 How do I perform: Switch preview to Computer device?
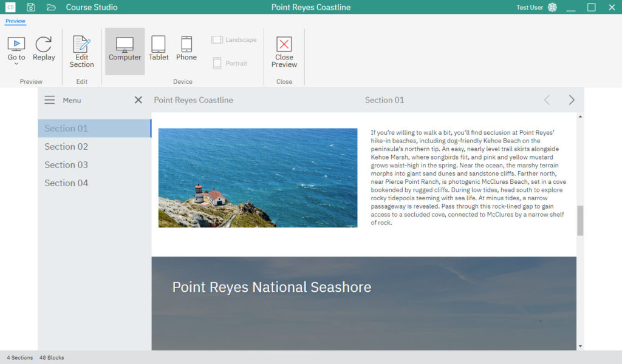[125, 50]
